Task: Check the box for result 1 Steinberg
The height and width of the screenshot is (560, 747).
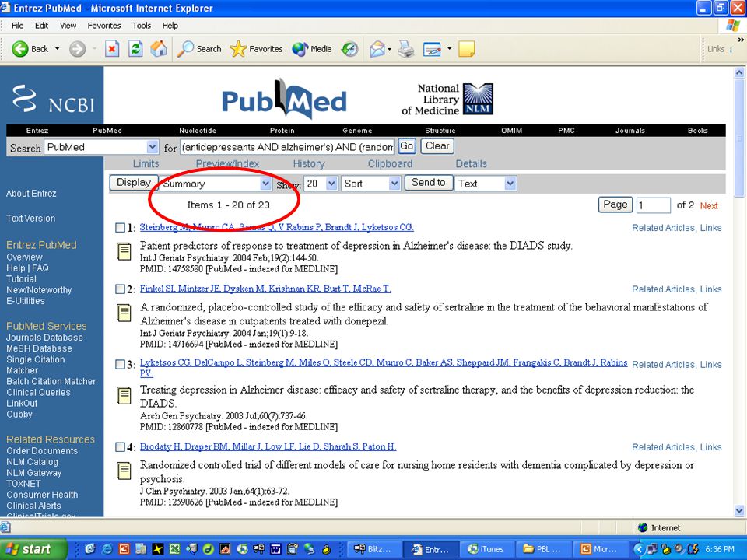Action: pyautogui.click(x=120, y=228)
